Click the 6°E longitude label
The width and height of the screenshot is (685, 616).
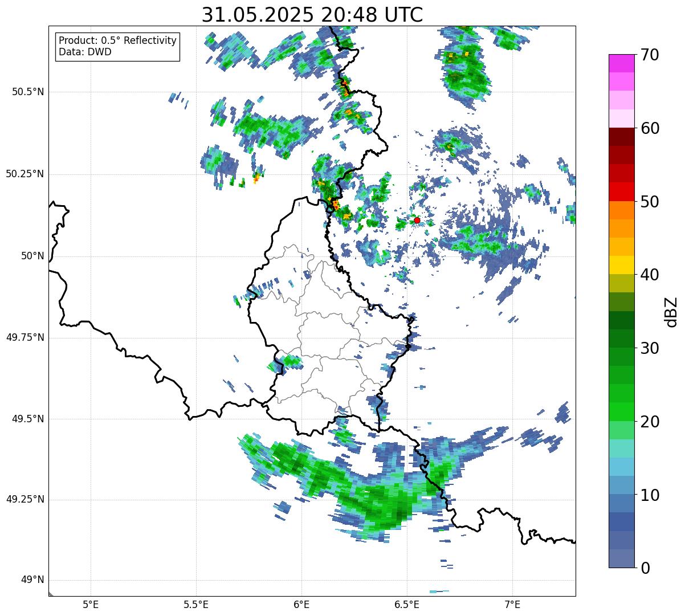301,604
